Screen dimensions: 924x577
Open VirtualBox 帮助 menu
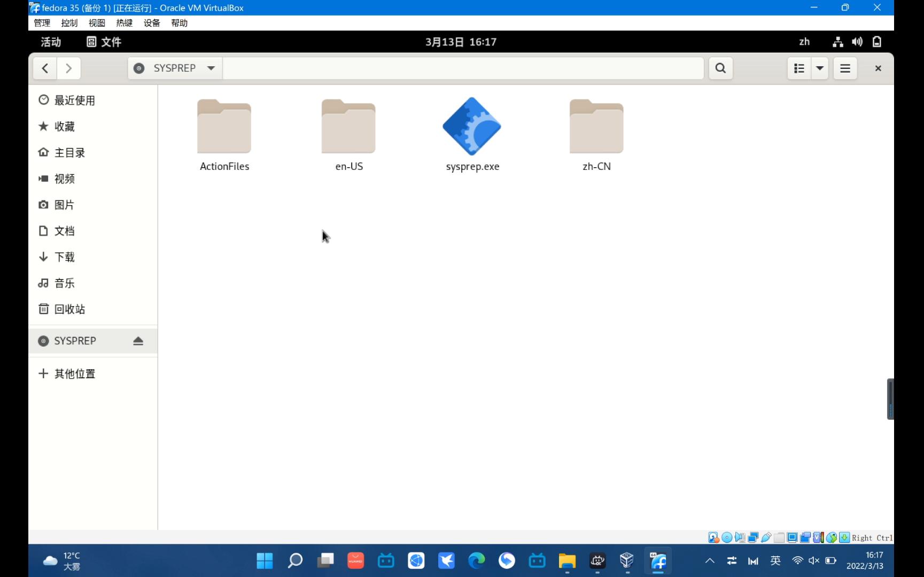pyautogui.click(x=179, y=23)
